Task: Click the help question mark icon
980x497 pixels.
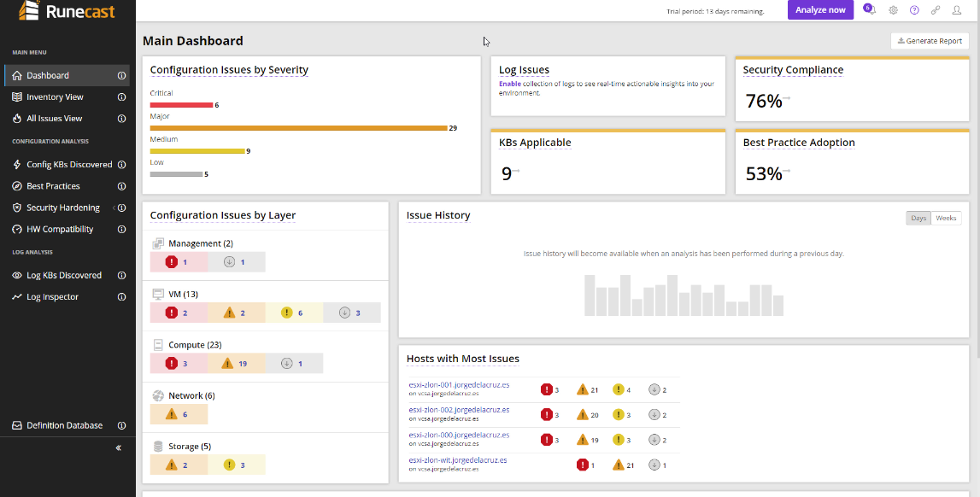Action: tap(914, 10)
